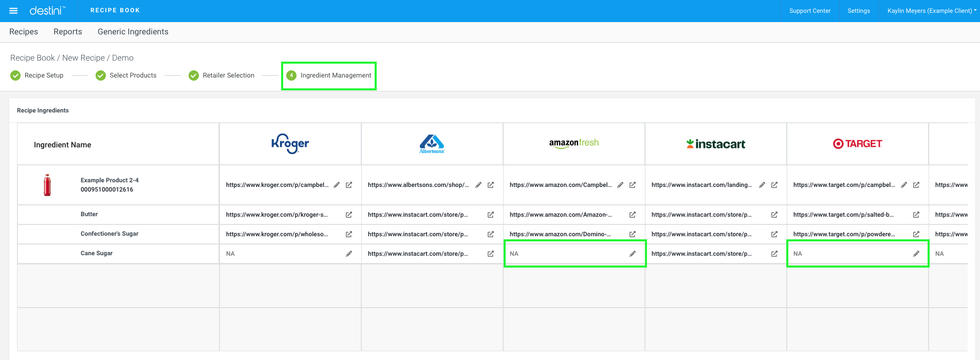Select the kroger-s... URL in Butter row
Screen dimensions: 980x360
click(277, 215)
